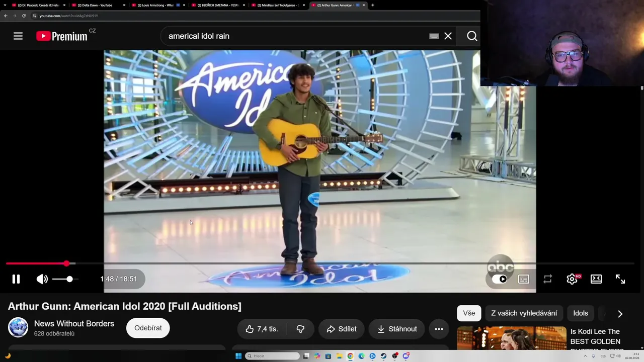This screenshot has height=362, width=644.
Task: Open the on-screen keyboard in search box
Action: pyautogui.click(x=434, y=36)
